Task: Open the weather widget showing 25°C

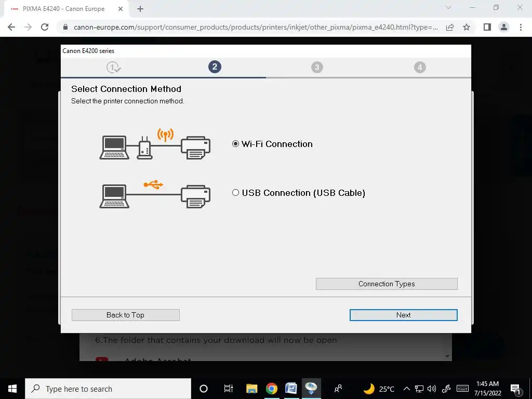Action: (379, 389)
